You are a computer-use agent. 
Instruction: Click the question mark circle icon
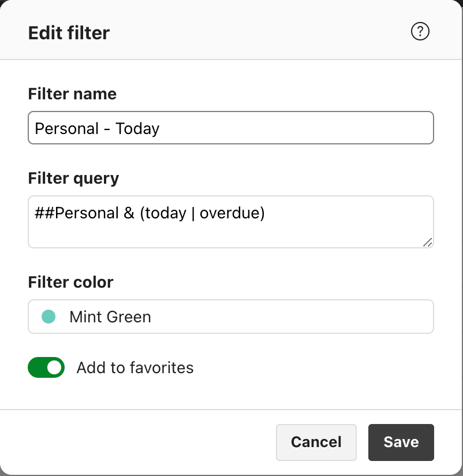[x=420, y=32]
